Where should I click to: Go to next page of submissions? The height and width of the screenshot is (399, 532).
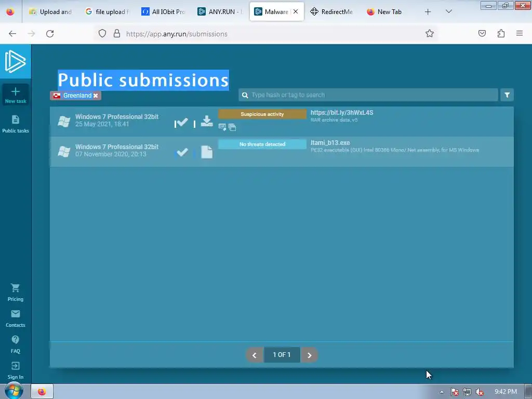(x=309, y=355)
